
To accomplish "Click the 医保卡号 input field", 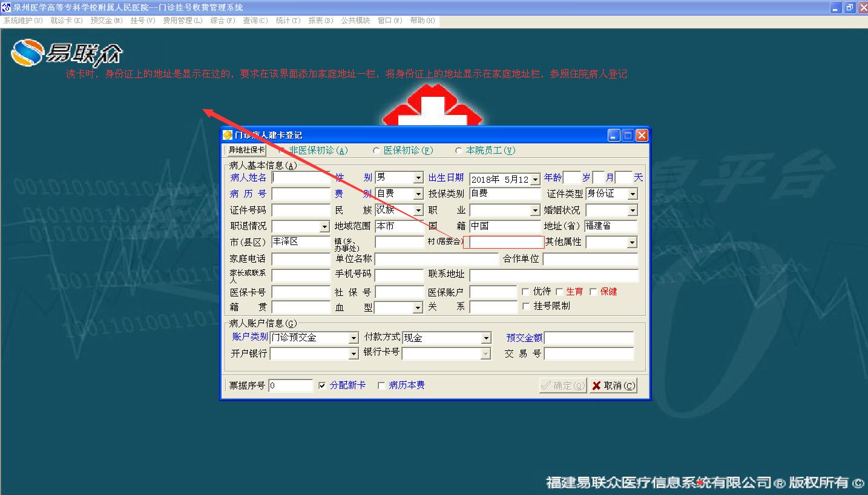I will (x=301, y=292).
